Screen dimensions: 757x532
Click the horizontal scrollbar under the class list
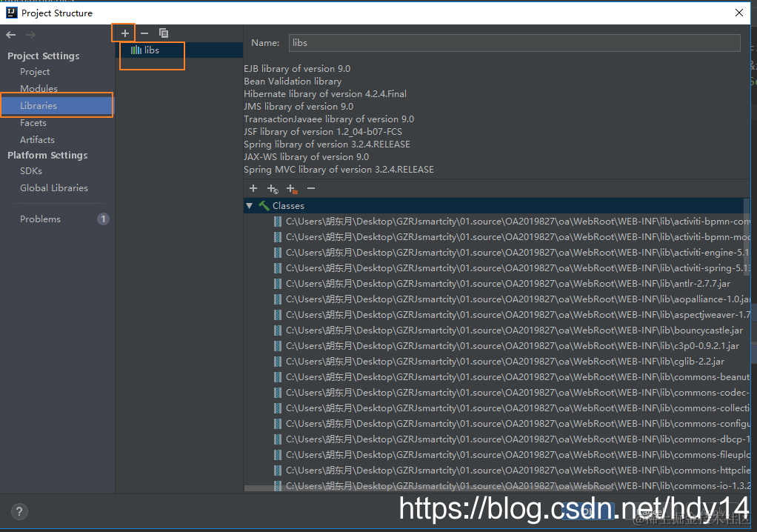click(428, 488)
